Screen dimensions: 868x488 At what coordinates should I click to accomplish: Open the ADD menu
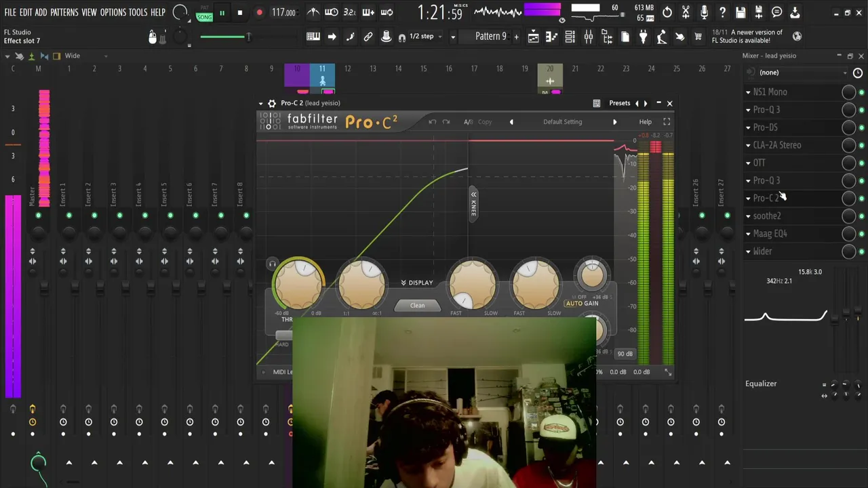(x=41, y=13)
